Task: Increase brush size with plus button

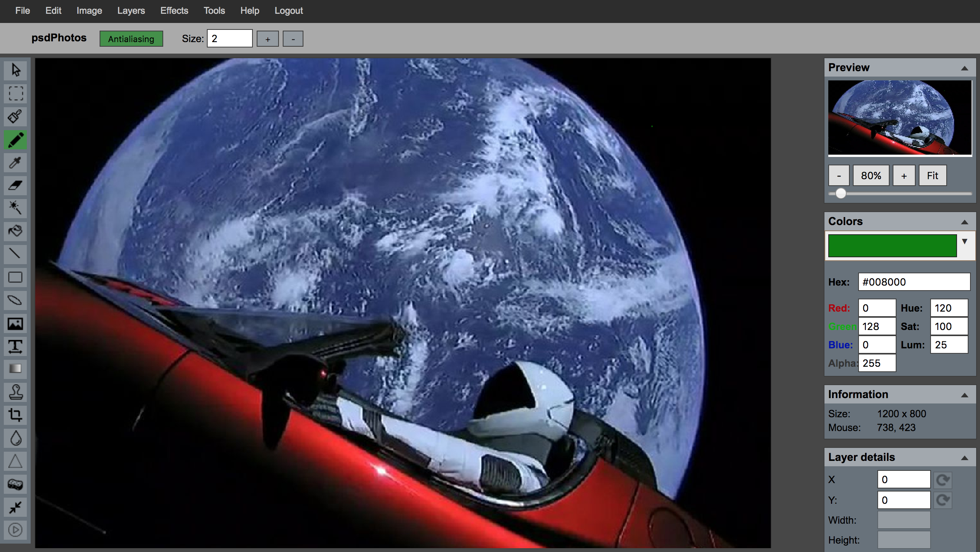Action: 267,39
